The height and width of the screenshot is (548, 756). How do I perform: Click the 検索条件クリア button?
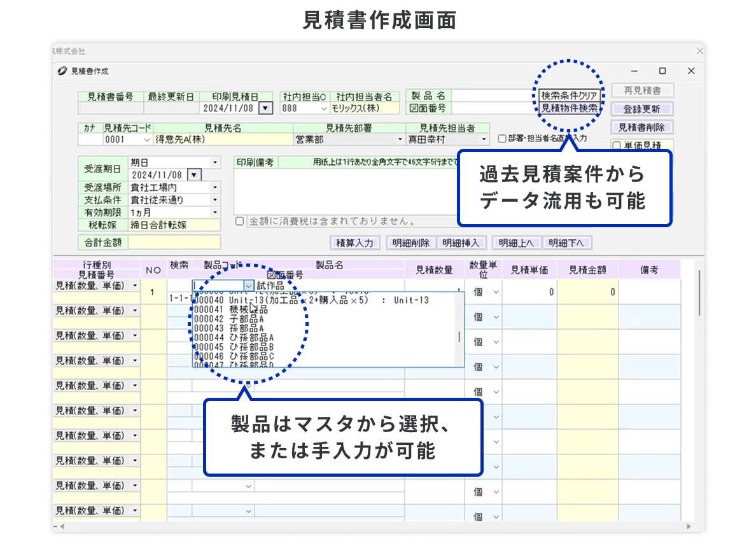coord(569,95)
